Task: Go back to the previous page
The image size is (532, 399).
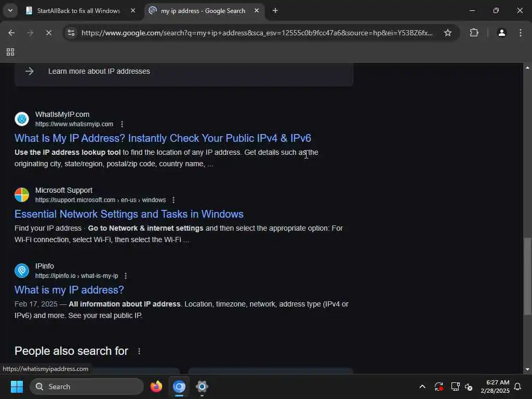Action: (x=11, y=33)
